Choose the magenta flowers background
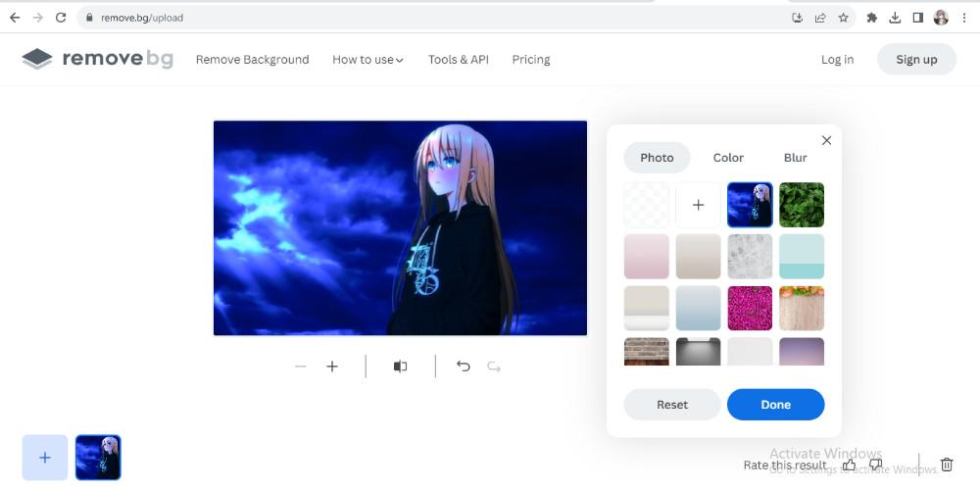Viewport: 980px width, 490px height. (750, 308)
